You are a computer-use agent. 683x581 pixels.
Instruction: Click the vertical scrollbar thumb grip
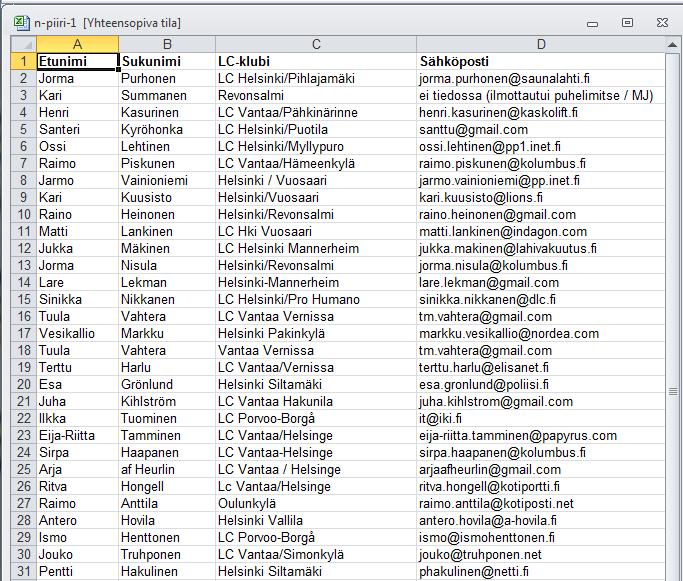tap(673, 392)
